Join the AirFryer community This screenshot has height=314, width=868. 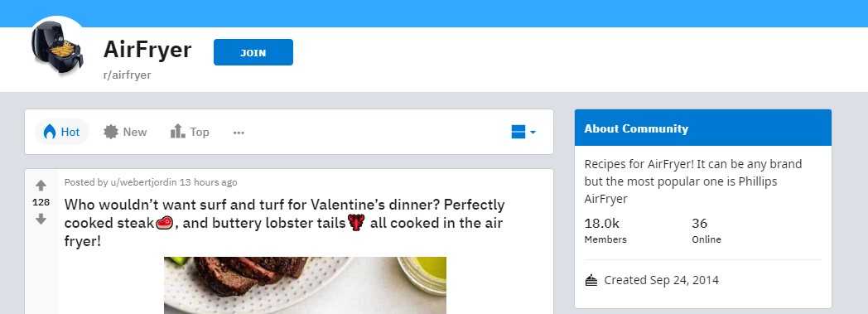click(253, 53)
